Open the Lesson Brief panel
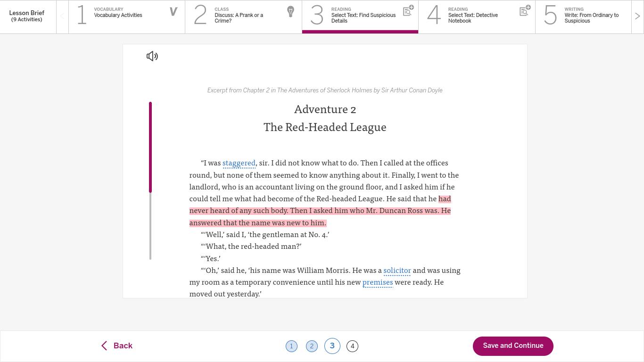The width and height of the screenshot is (644, 362). click(27, 16)
